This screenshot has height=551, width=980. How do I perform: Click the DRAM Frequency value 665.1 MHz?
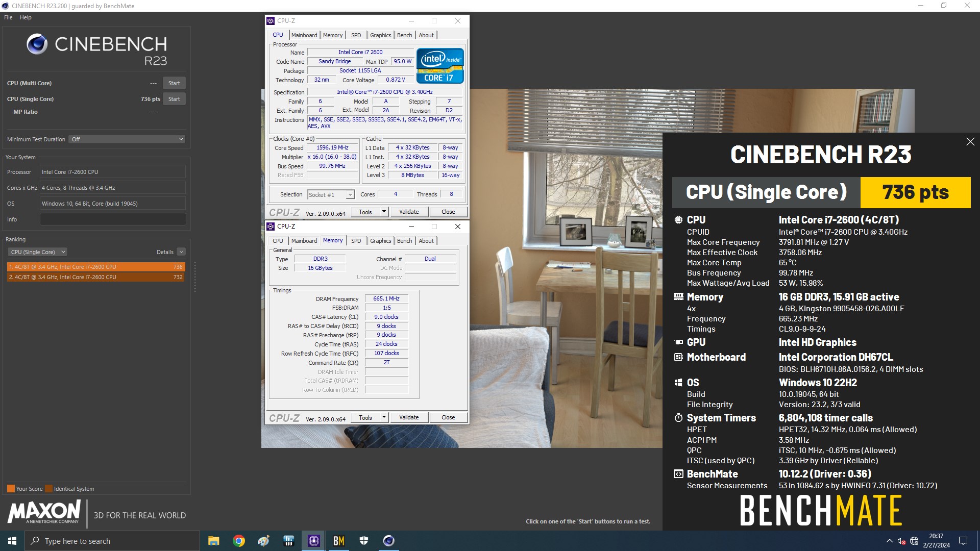386,299
